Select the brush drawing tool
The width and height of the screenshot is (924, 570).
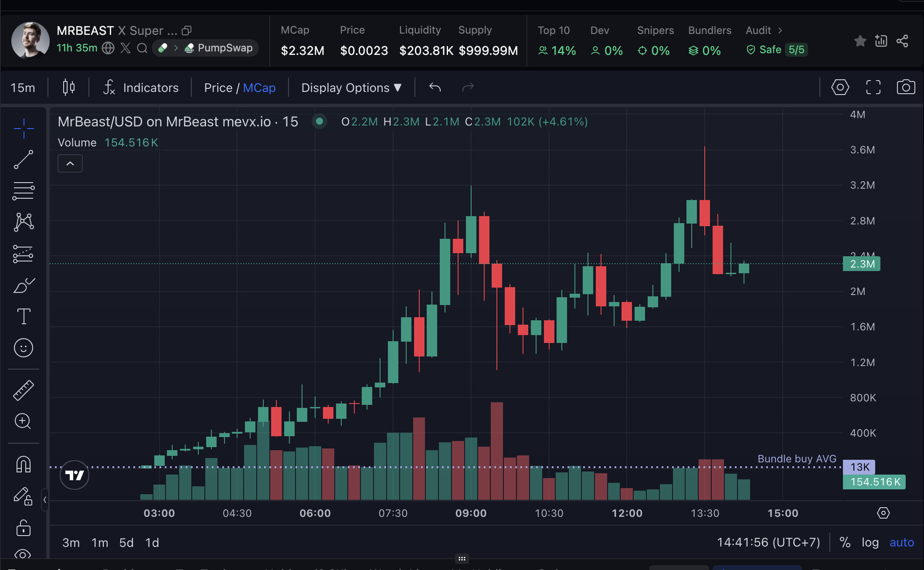pos(24,285)
